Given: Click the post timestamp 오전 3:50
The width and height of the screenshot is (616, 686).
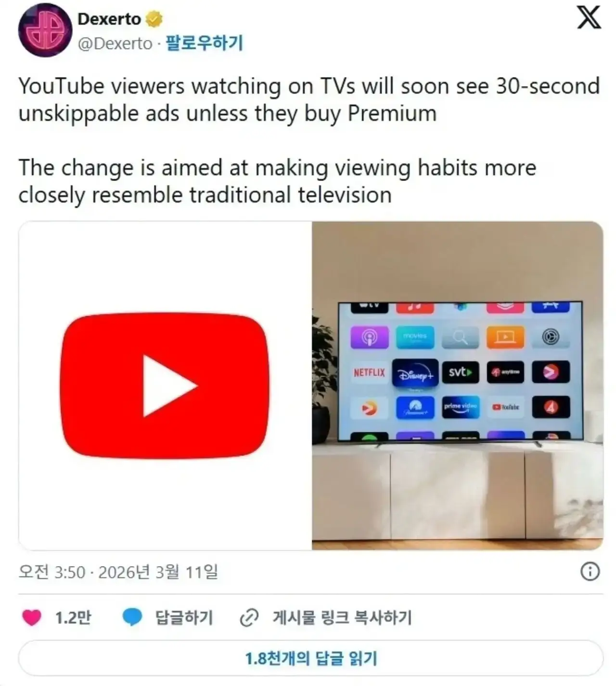Looking at the screenshot, I should tap(52, 572).
